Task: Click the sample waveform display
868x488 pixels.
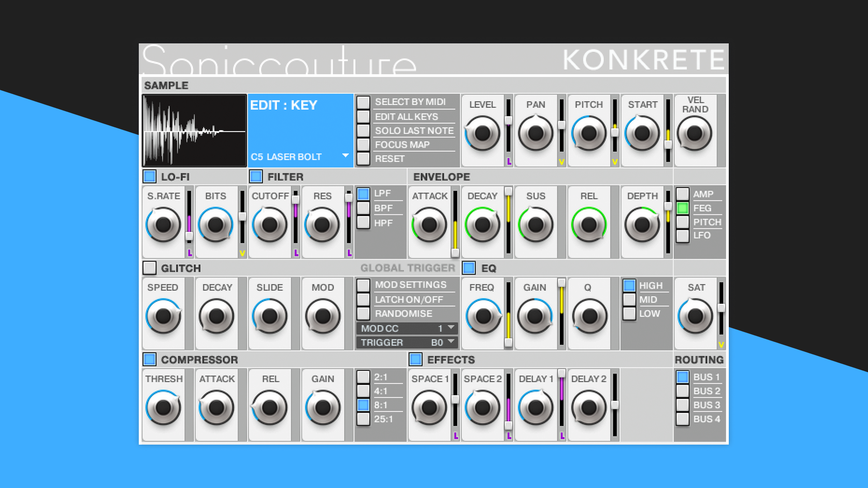Action: point(194,130)
